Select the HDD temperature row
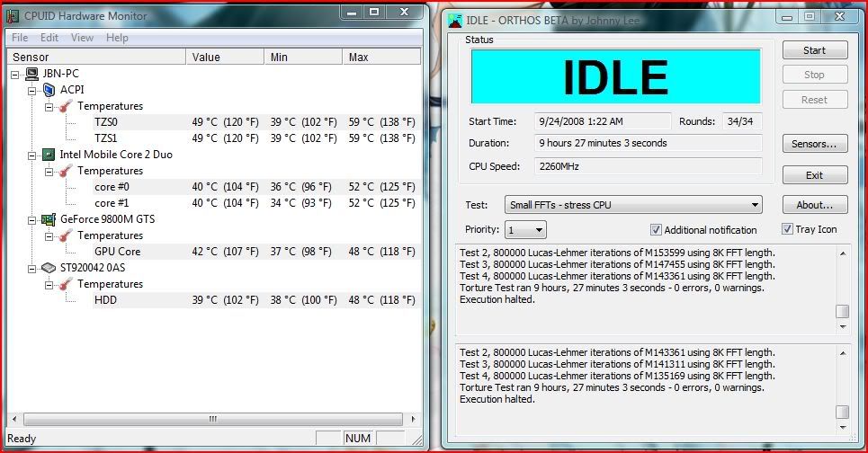This screenshot has height=453, width=868. tap(255, 300)
